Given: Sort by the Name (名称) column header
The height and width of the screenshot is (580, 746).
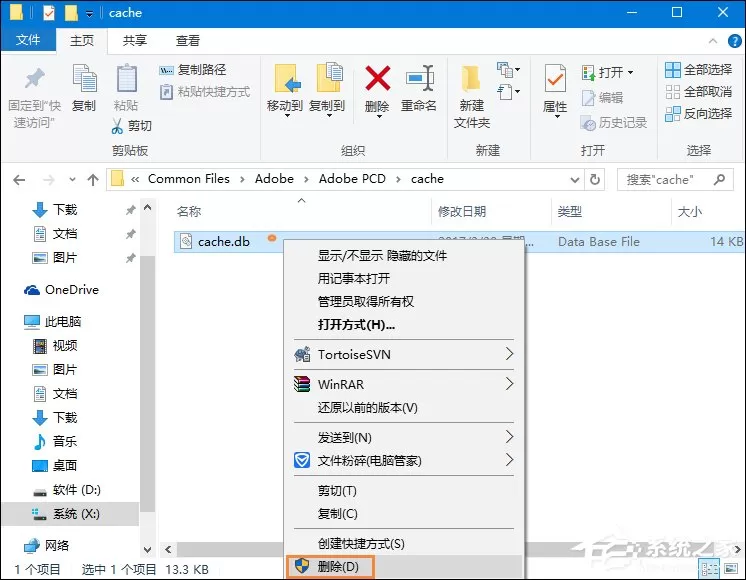Looking at the screenshot, I should (189, 211).
